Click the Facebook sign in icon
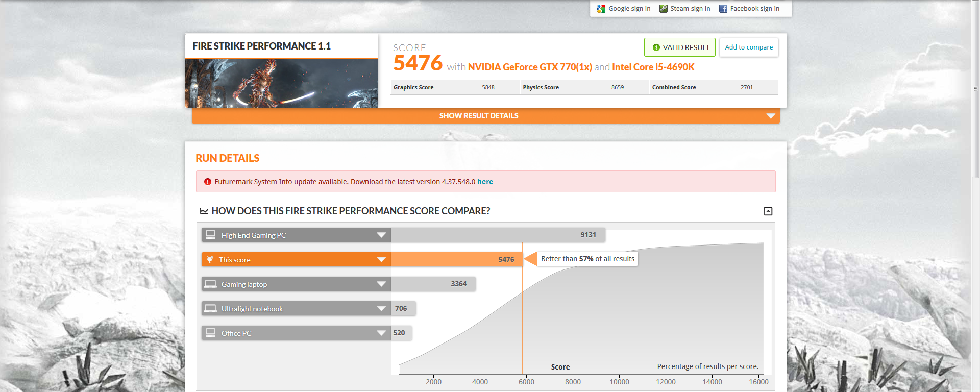980x392 pixels. pos(723,9)
